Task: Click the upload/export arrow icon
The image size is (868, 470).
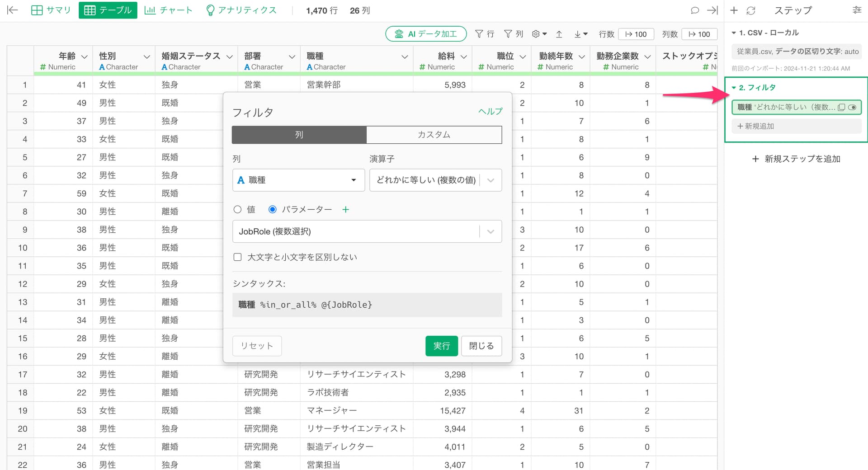Action: click(x=559, y=34)
